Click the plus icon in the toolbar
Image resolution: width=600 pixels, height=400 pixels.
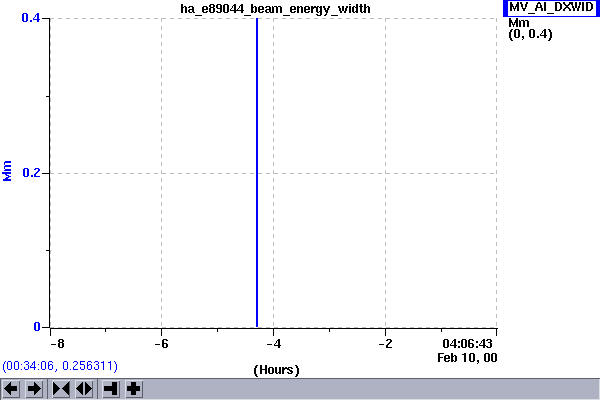click(x=133, y=388)
